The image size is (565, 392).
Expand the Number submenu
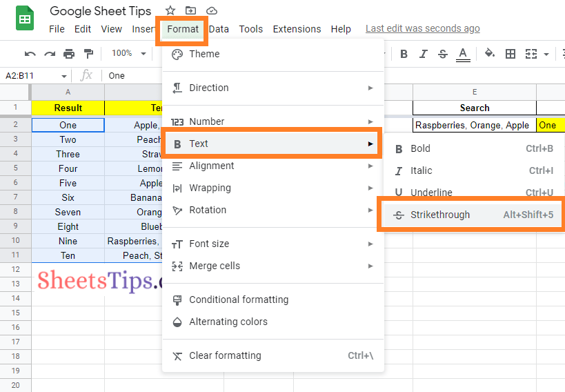click(273, 121)
